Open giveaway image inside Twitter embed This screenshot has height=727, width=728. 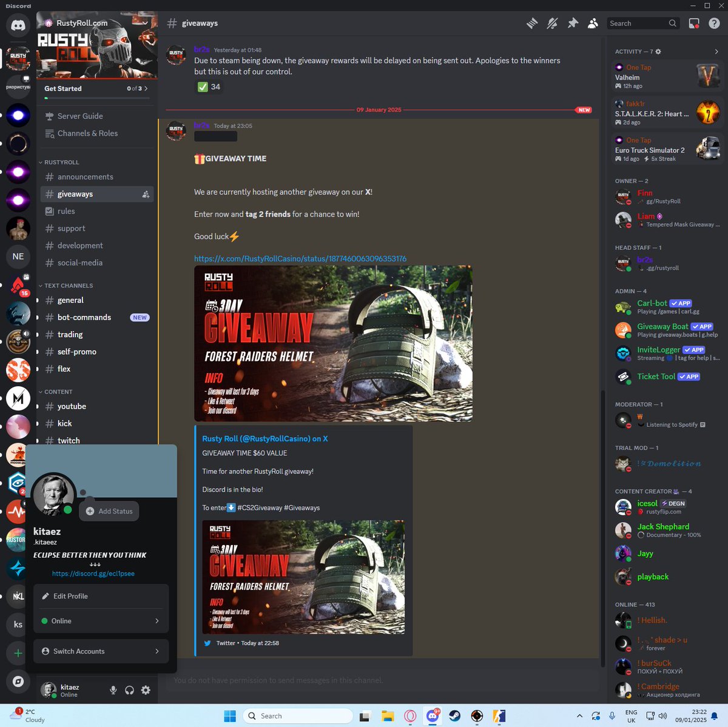303,577
